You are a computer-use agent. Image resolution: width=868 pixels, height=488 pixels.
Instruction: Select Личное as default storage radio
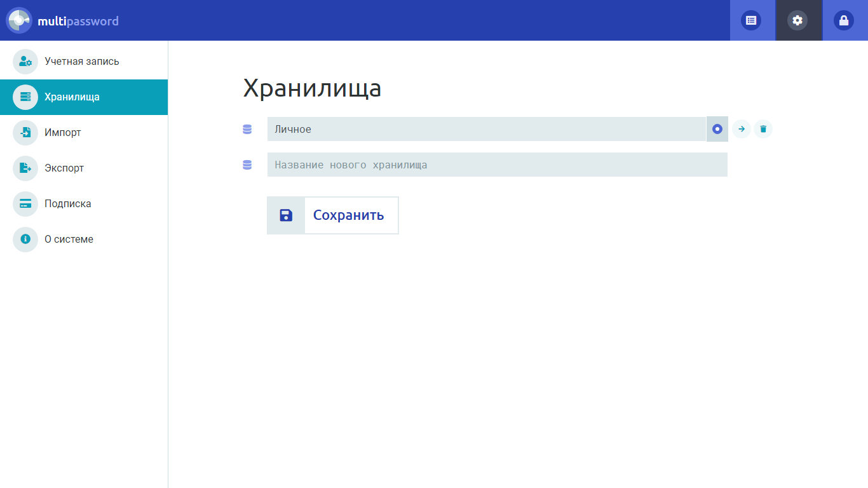717,129
